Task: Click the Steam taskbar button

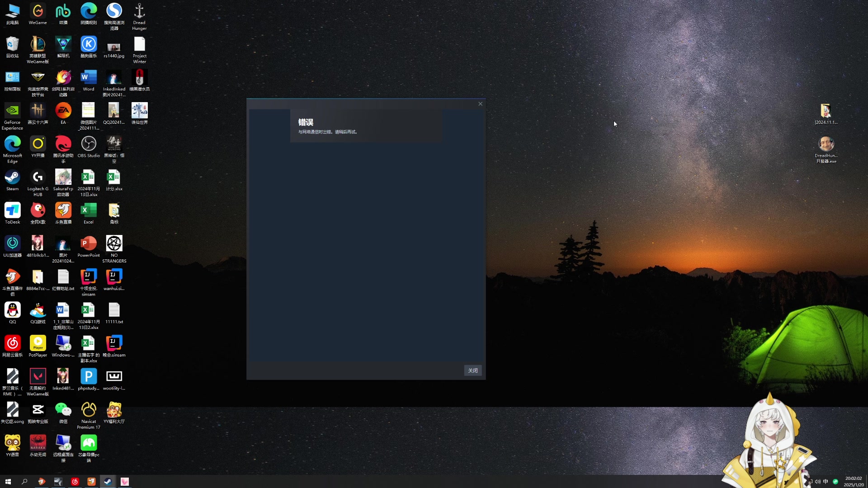Action: point(108,482)
